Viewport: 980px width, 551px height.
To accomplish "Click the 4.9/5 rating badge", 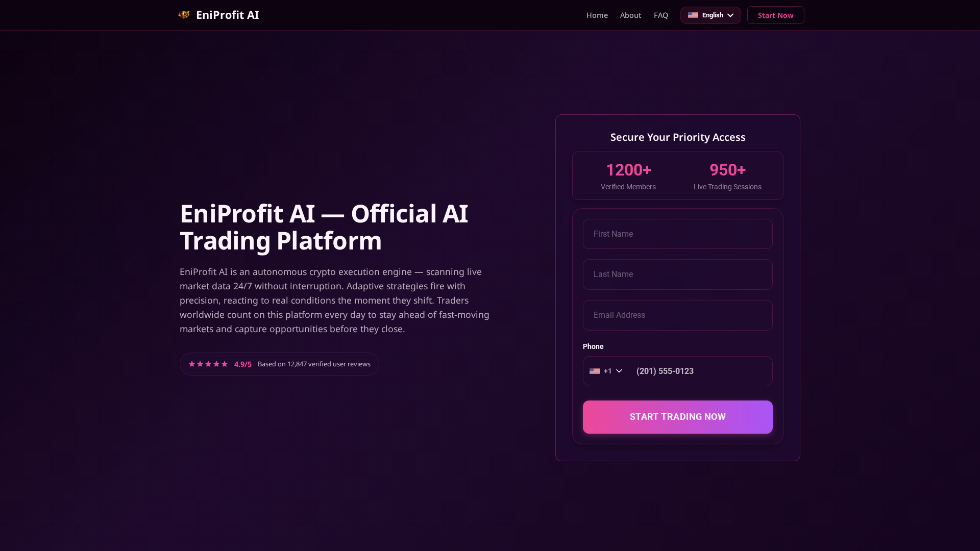I will coord(243,364).
